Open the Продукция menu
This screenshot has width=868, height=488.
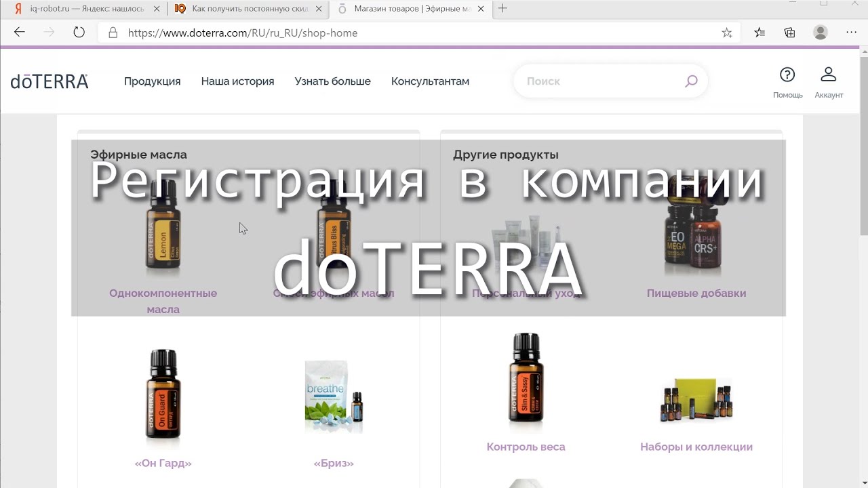pos(152,81)
